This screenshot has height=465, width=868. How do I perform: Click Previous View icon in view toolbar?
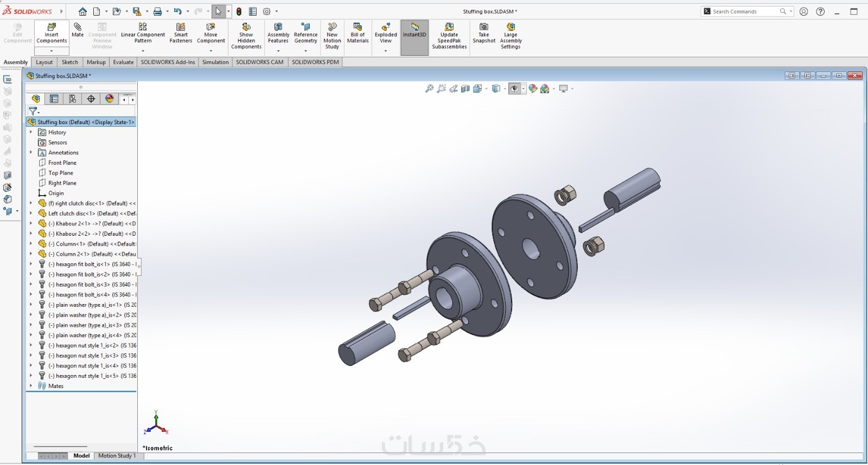[453, 88]
